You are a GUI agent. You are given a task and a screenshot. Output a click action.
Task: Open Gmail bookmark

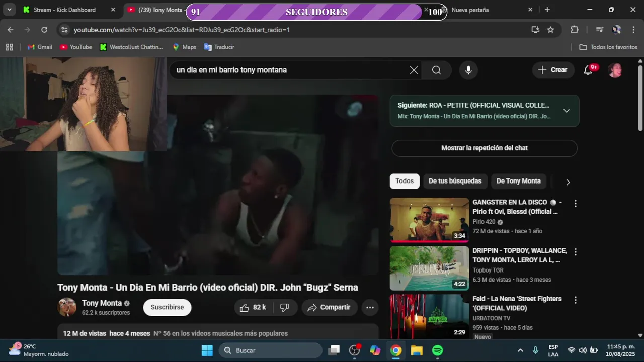click(40, 47)
